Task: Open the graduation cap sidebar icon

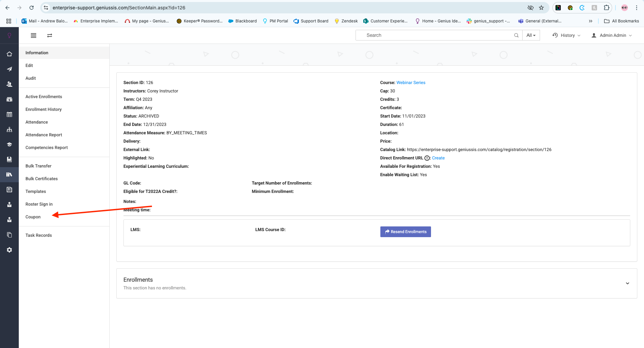Action: coord(9,144)
